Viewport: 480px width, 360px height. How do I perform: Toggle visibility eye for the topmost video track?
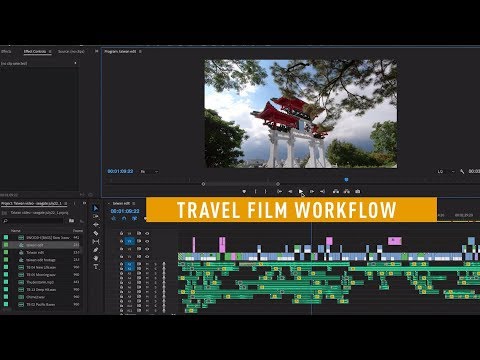pyautogui.click(x=147, y=233)
